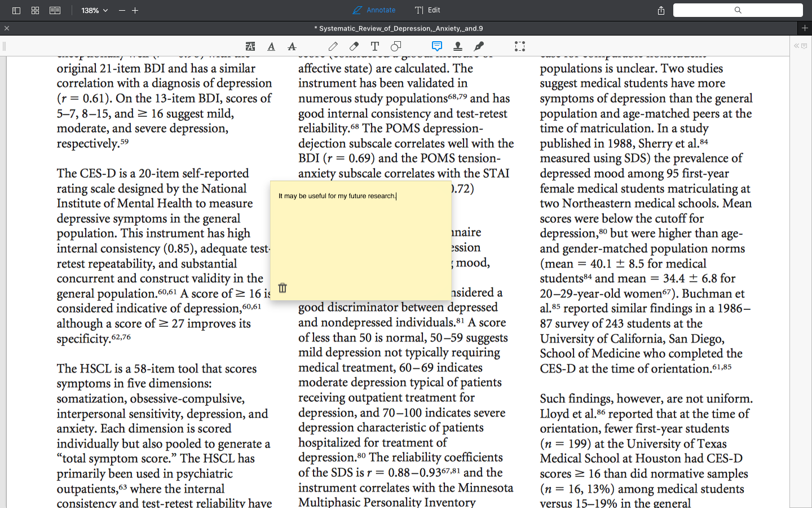Viewport: 812px width, 508px height.
Task: Switch to Edit mode
Action: click(427, 10)
